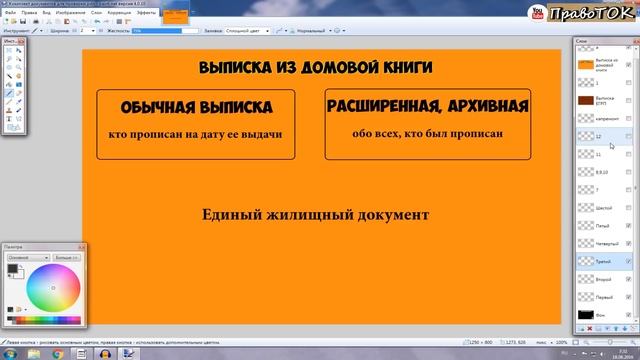Viewport: 640px width, 360px height.
Task: Select the Rectangle Select tool
Action: (9, 50)
